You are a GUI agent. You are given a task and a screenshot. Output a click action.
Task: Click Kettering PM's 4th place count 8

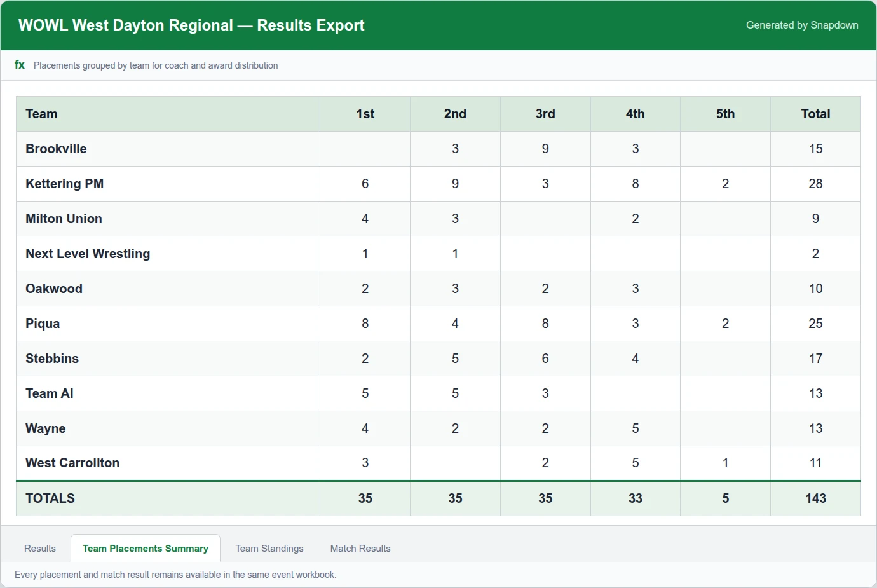pyautogui.click(x=636, y=184)
